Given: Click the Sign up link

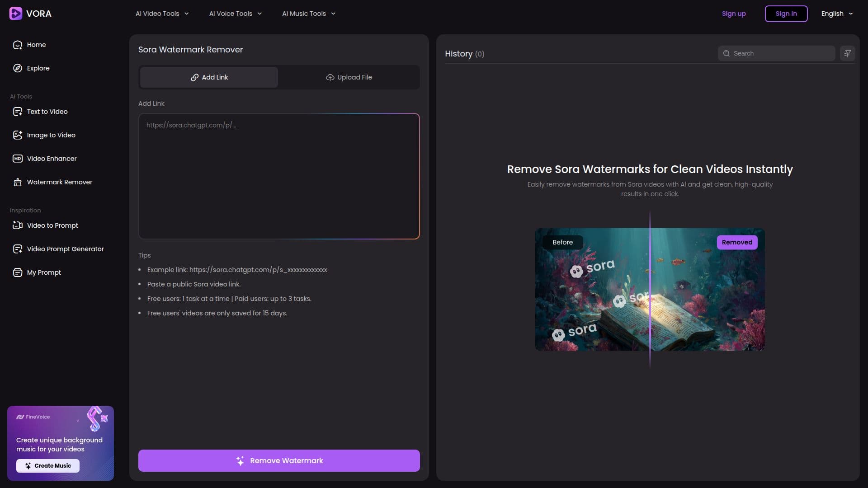Looking at the screenshot, I should (x=734, y=14).
